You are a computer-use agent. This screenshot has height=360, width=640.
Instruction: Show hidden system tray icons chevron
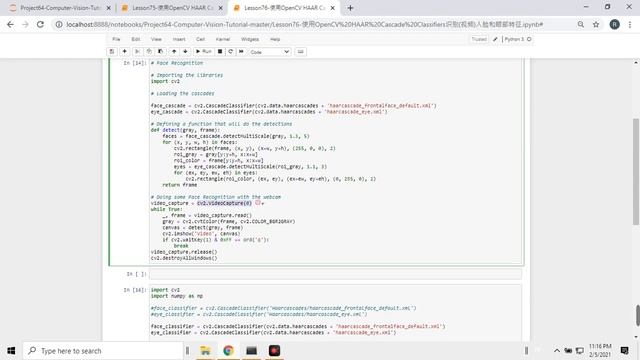click(556, 351)
